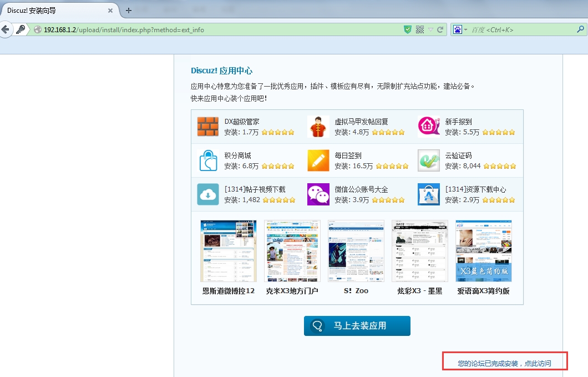Open the DX超级管家 app title
The height and width of the screenshot is (377, 588).
242,122
